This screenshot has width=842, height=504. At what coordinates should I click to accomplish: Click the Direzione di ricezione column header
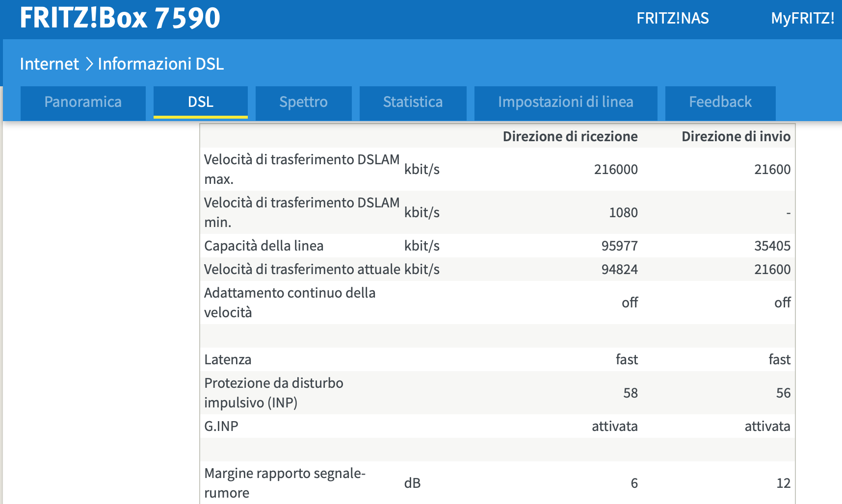click(570, 136)
